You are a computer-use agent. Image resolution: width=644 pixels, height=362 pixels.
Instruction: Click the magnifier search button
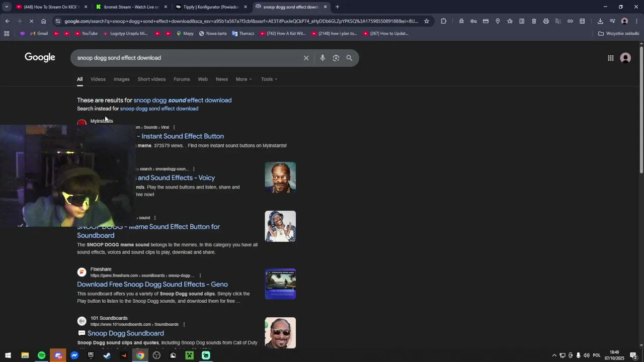point(349,58)
